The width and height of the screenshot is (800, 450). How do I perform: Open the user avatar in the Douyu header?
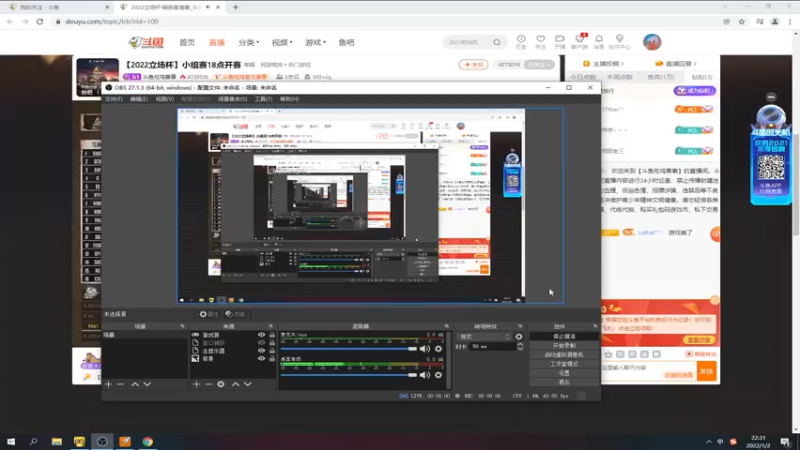point(652,42)
